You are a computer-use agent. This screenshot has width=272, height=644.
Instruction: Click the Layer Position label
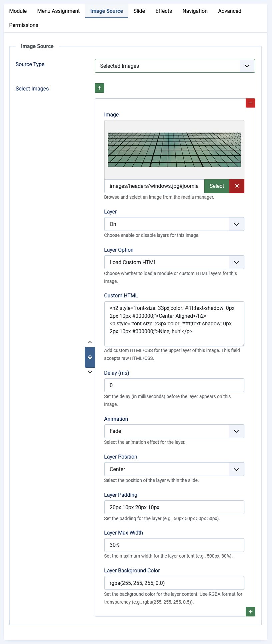click(121, 457)
